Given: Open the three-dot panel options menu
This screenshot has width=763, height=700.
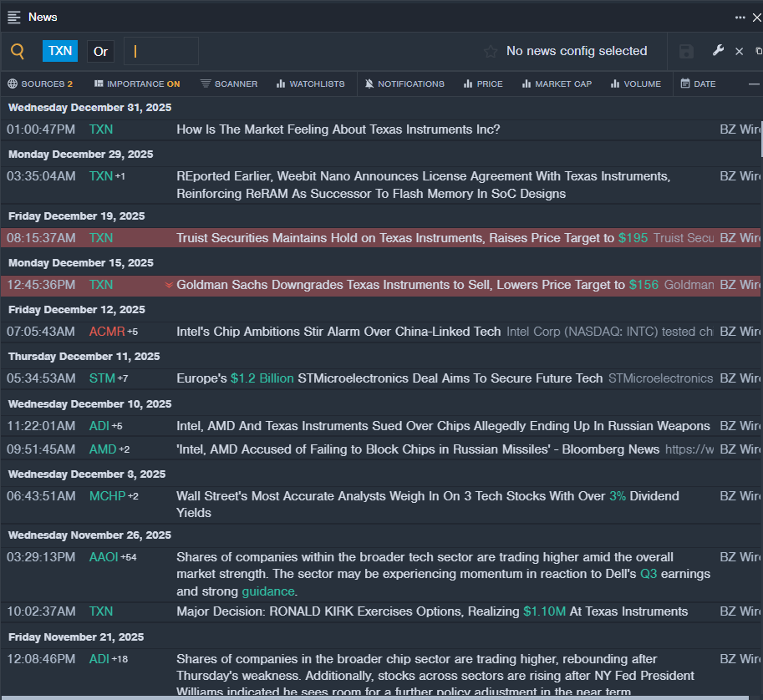Looking at the screenshot, I should (740, 17).
